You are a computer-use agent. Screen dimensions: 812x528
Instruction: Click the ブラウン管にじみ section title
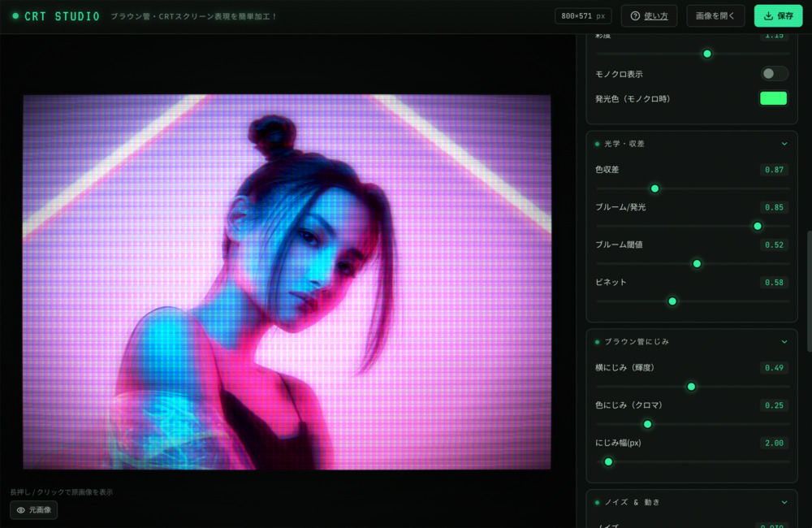637,341
